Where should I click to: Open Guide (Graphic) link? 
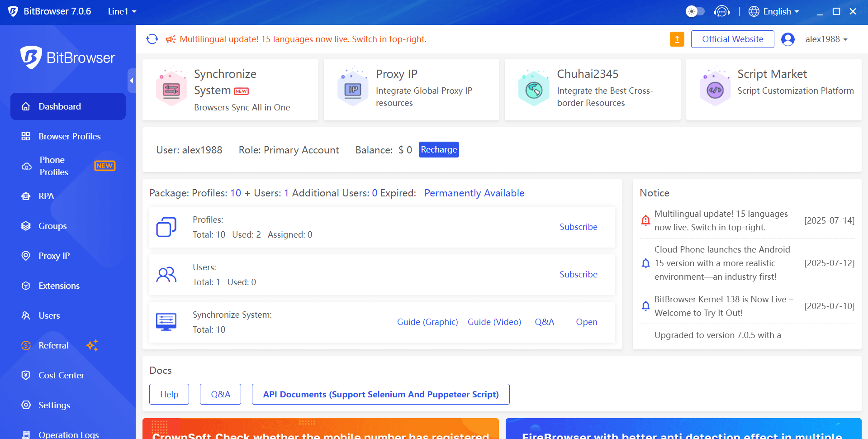click(427, 322)
